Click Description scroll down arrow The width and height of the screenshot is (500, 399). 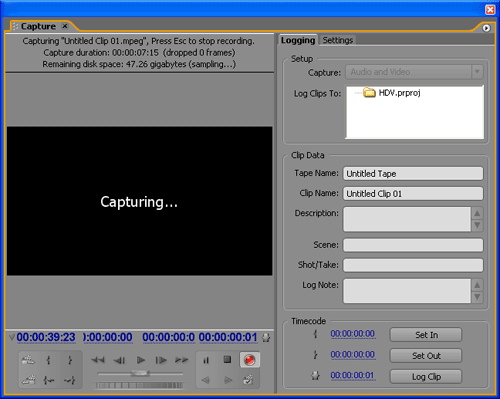(477, 225)
